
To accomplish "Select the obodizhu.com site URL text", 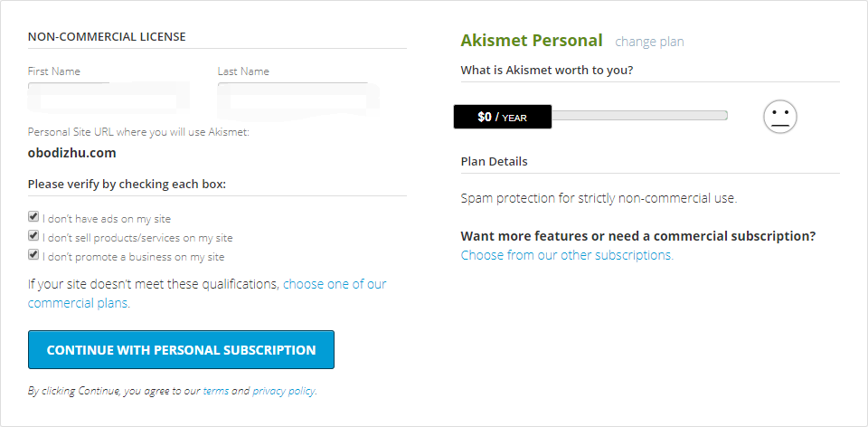I will tap(72, 154).
